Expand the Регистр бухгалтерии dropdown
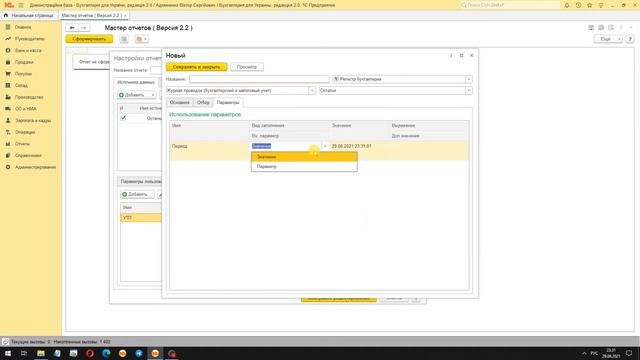The height and width of the screenshot is (360, 640). coord(469,79)
